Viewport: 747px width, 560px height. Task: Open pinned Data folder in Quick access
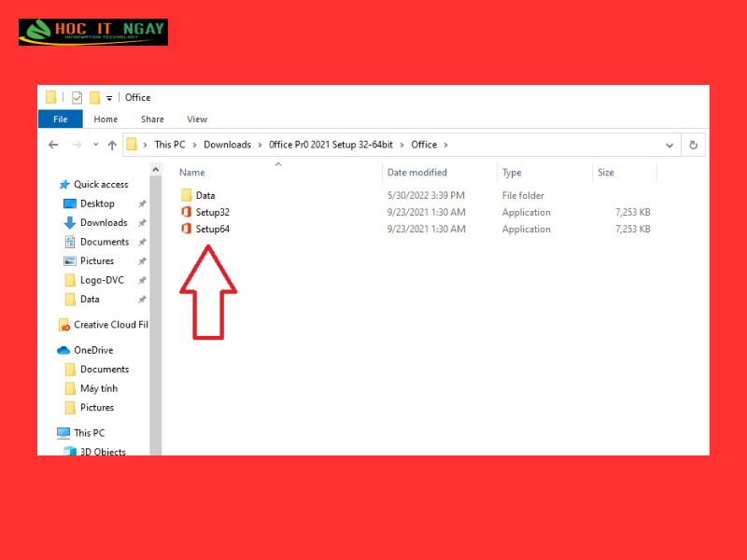coord(90,299)
